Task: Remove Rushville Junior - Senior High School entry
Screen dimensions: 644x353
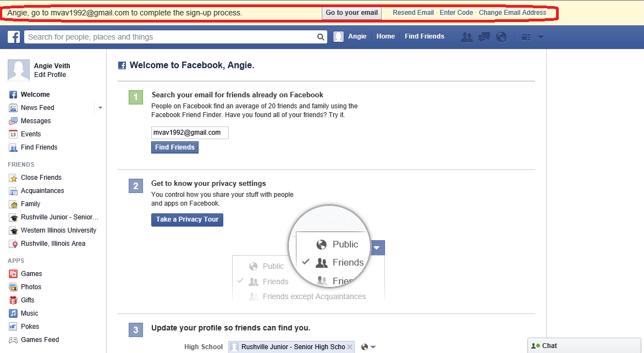Action: [350, 347]
